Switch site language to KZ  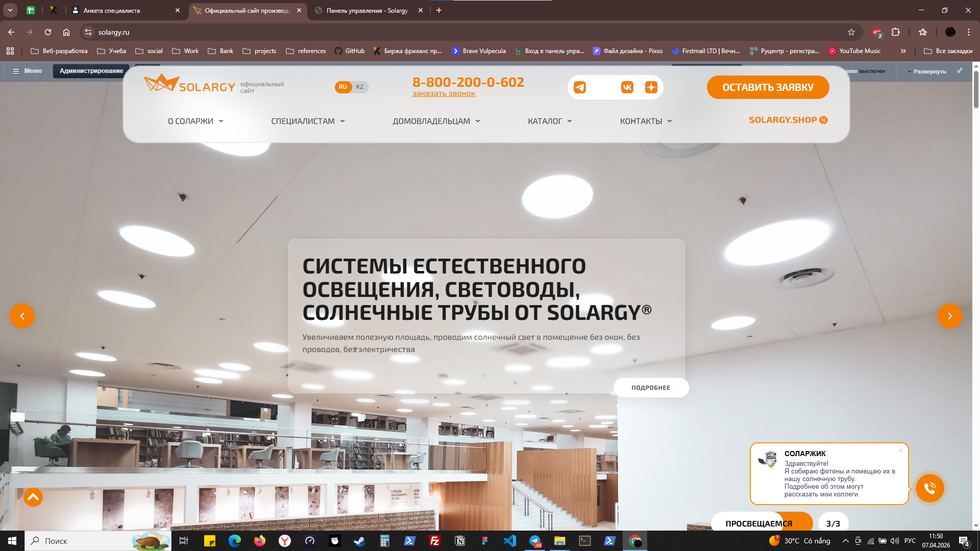360,87
